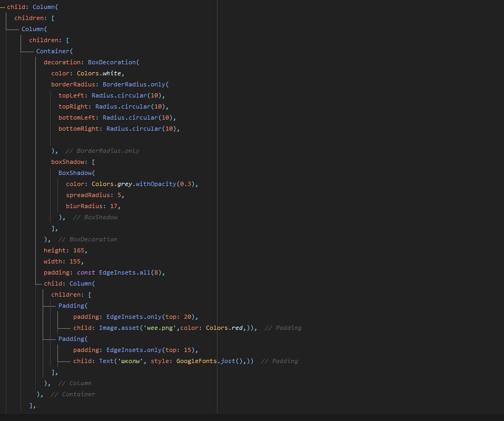Click the 'bottomLeft' parameter name
Viewport: 504px width, 421px height.
(76, 118)
